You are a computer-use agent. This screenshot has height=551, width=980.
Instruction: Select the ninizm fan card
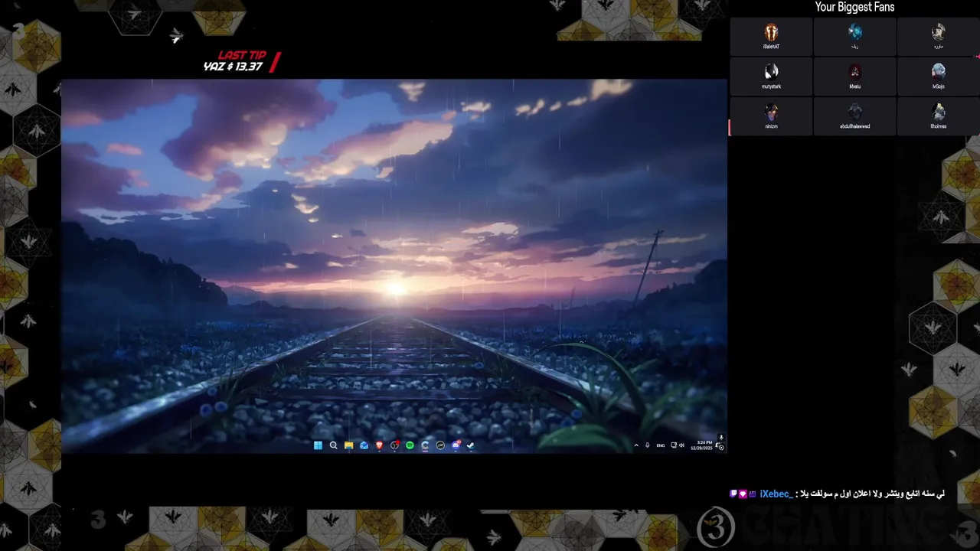click(771, 116)
